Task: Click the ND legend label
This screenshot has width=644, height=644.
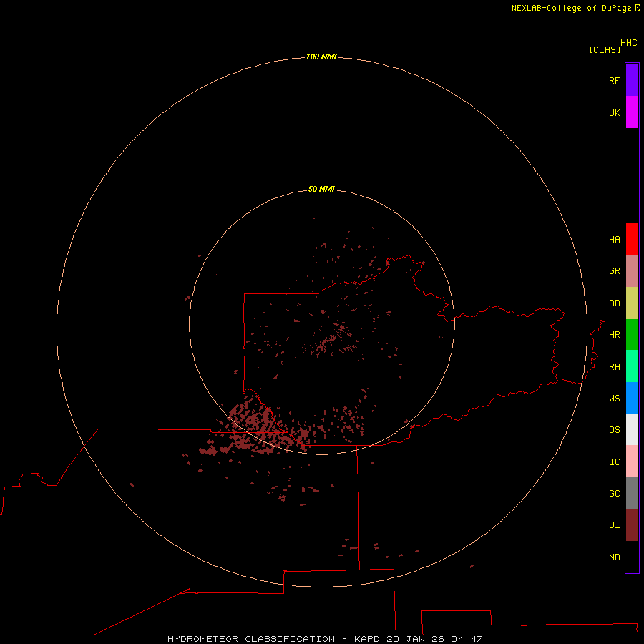Action: click(614, 557)
